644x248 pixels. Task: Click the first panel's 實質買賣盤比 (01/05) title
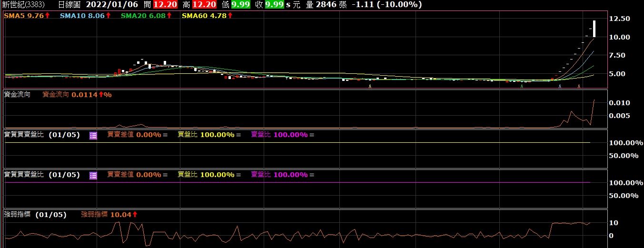42,135
